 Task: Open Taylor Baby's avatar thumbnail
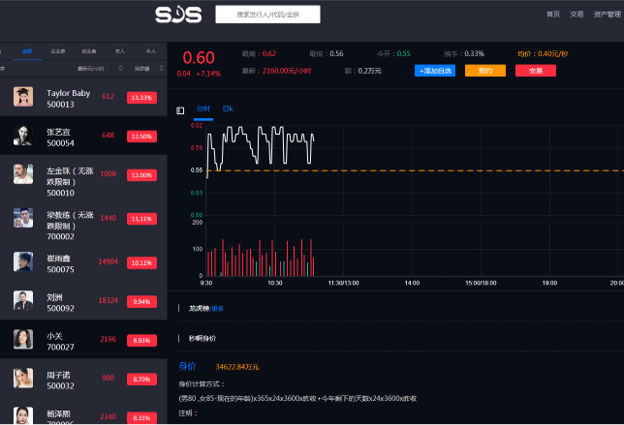click(x=23, y=97)
